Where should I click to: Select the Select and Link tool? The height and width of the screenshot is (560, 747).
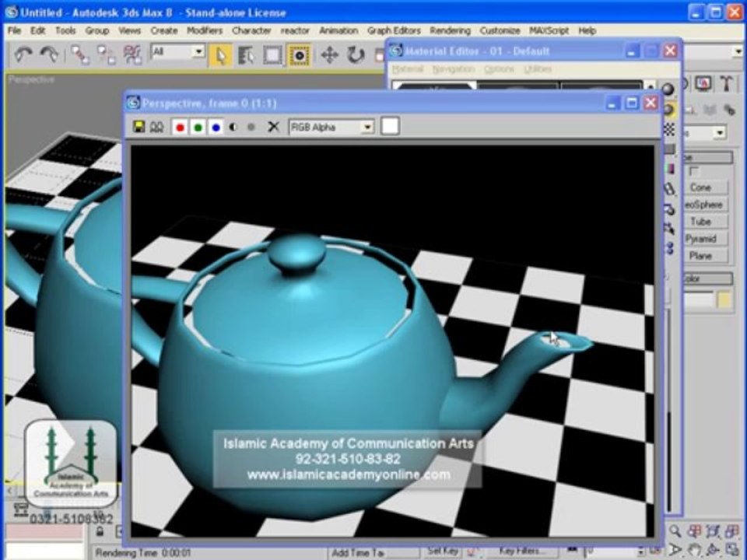tap(80, 54)
